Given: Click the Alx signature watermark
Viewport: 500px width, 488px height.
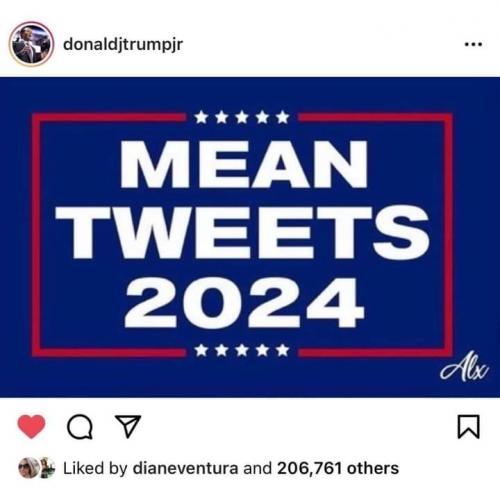Looking at the screenshot, I should pyautogui.click(x=464, y=366).
